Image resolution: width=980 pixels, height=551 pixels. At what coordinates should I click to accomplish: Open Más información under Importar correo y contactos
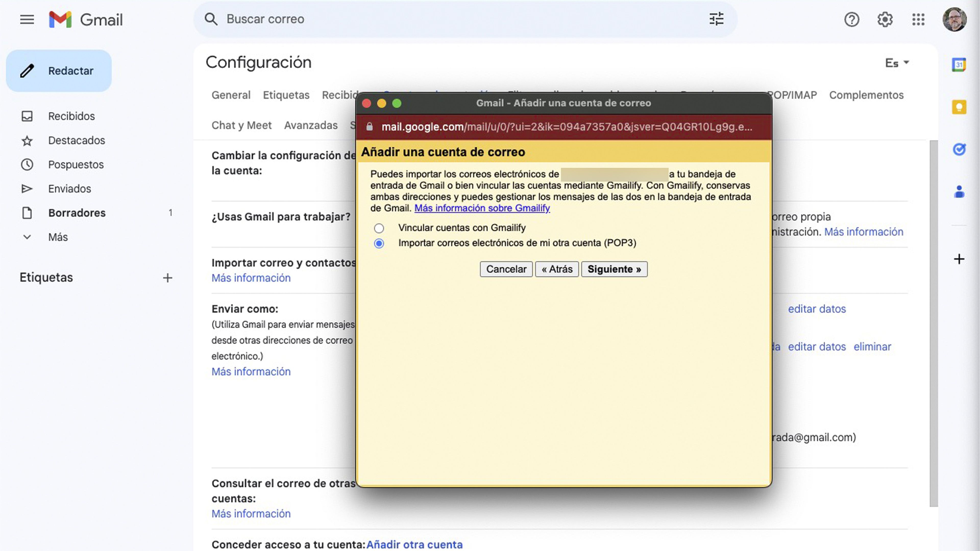(251, 278)
